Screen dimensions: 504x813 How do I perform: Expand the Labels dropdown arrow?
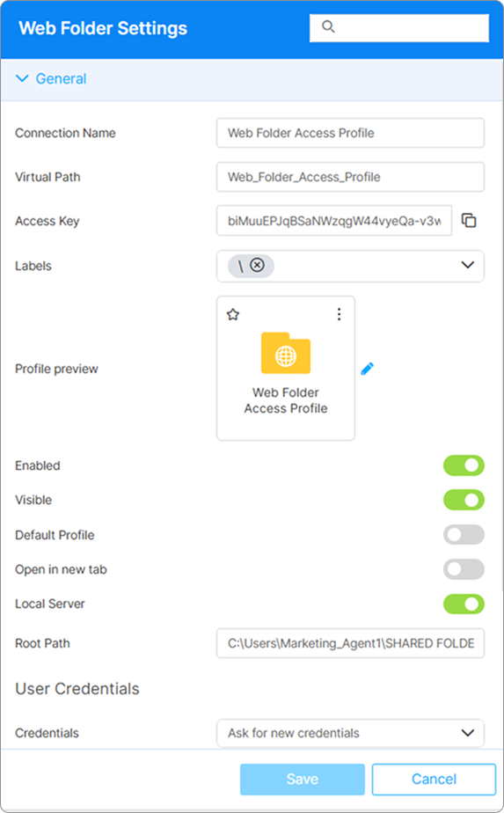468,266
